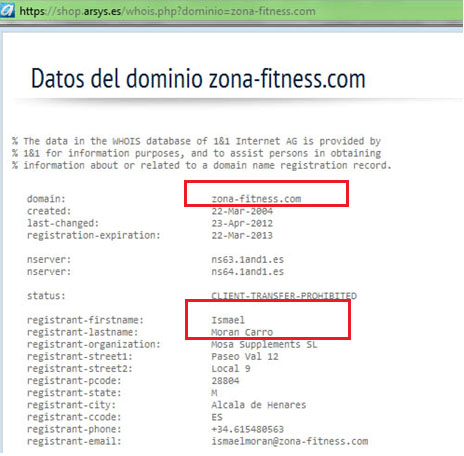
Task: Select registrant last name Moran Carro
Action: coord(242,332)
